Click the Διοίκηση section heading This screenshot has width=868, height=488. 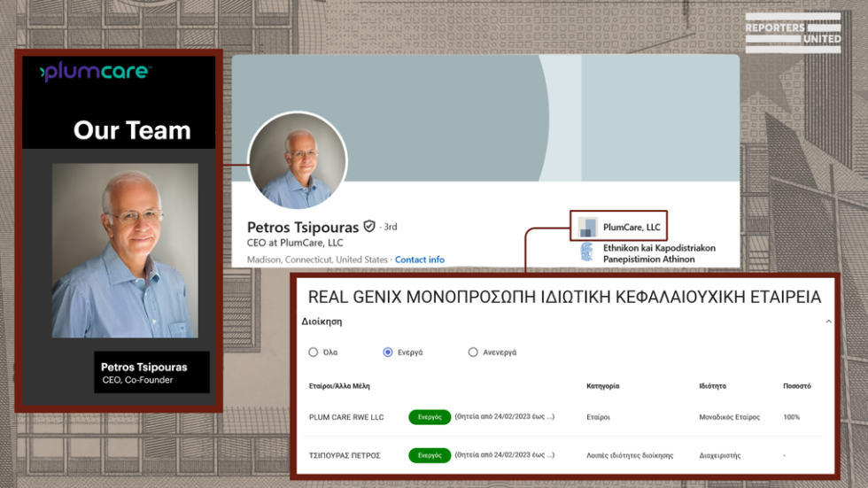click(322, 321)
